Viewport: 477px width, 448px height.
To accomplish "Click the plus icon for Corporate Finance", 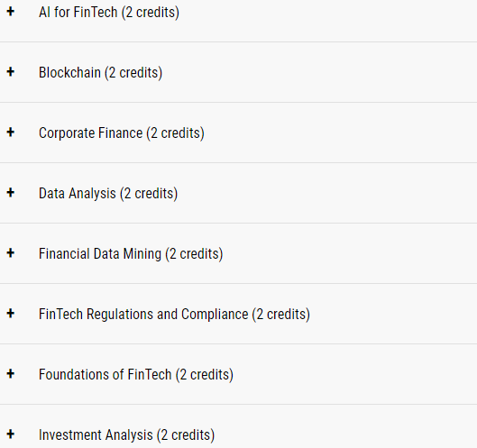I will pyautogui.click(x=11, y=133).
